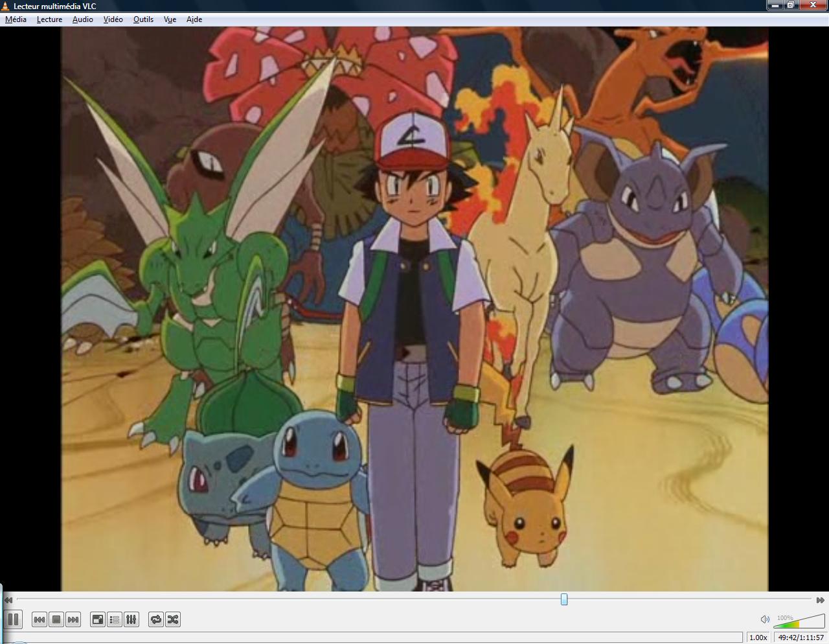This screenshot has height=644, width=829.
Task: Open extended settings and effects
Action: (131, 619)
